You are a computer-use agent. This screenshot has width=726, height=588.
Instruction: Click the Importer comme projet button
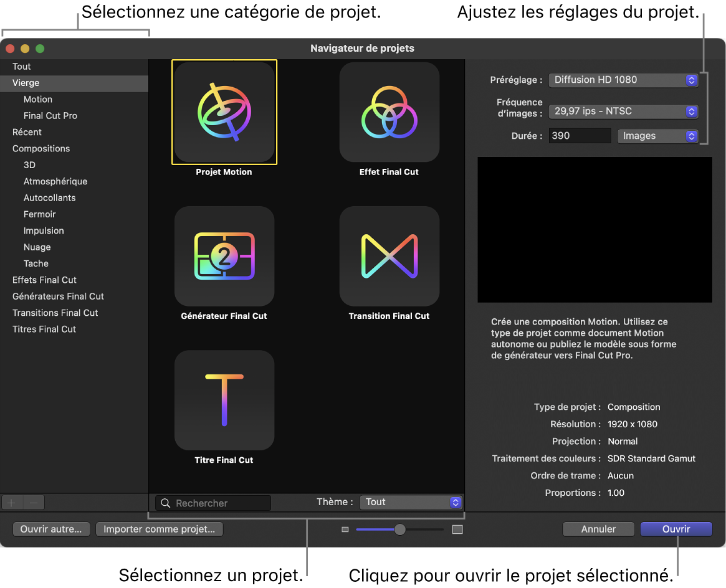(x=159, y=529)
